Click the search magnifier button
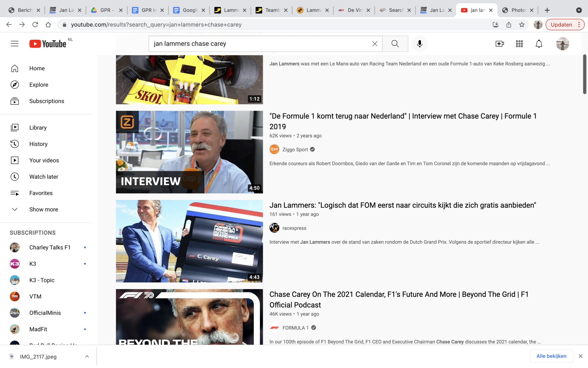This screenshot has width=588, height=368. point(395,44)
